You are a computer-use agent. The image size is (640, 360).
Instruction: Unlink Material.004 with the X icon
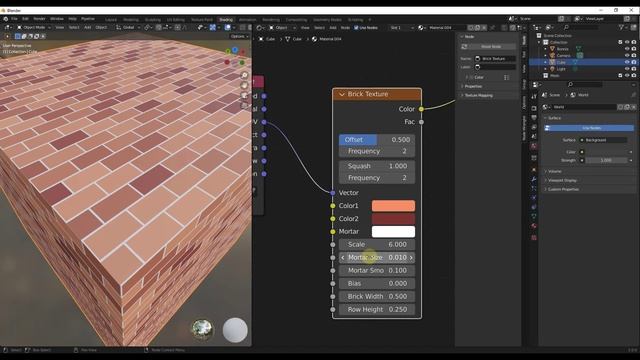[x=484, y=28]
